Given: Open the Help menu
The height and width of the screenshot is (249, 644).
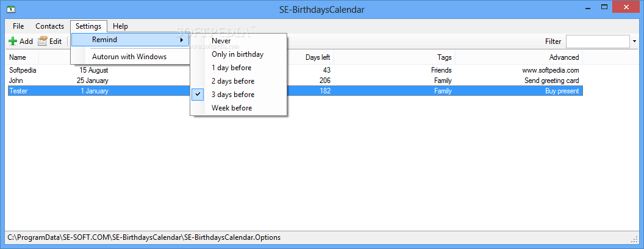Looking at the screenshot, I should 120,26.
